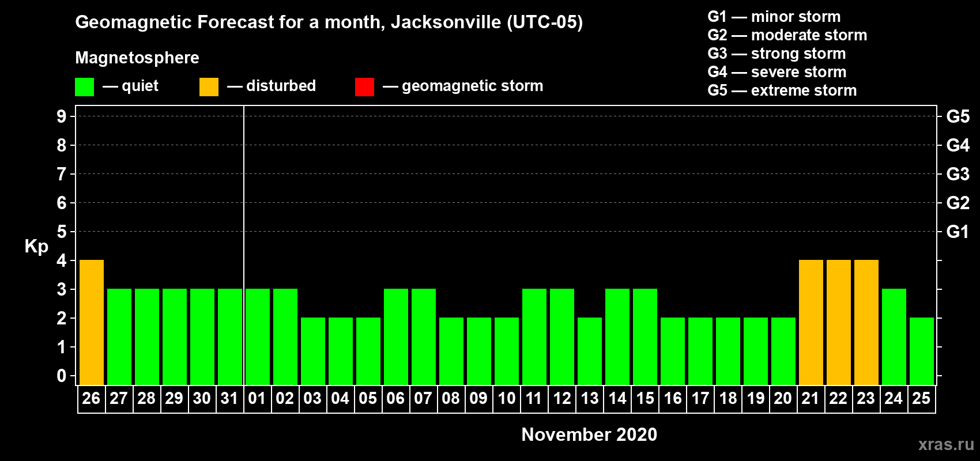Viewport: 980px width, 461px height.
Task: Click the 'G2 — moderate storm' legend line
Action: 787,35
